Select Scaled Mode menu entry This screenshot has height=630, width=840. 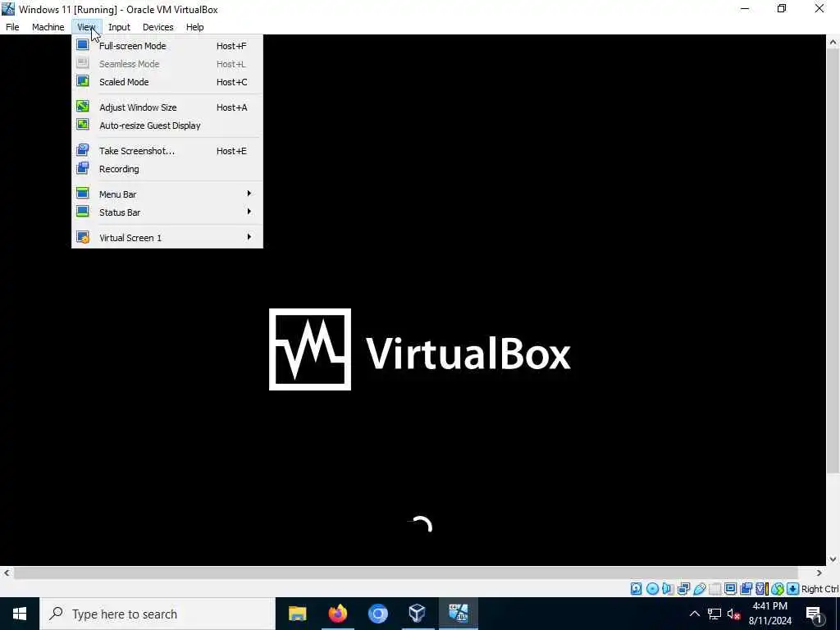click(x=167, y=82)
